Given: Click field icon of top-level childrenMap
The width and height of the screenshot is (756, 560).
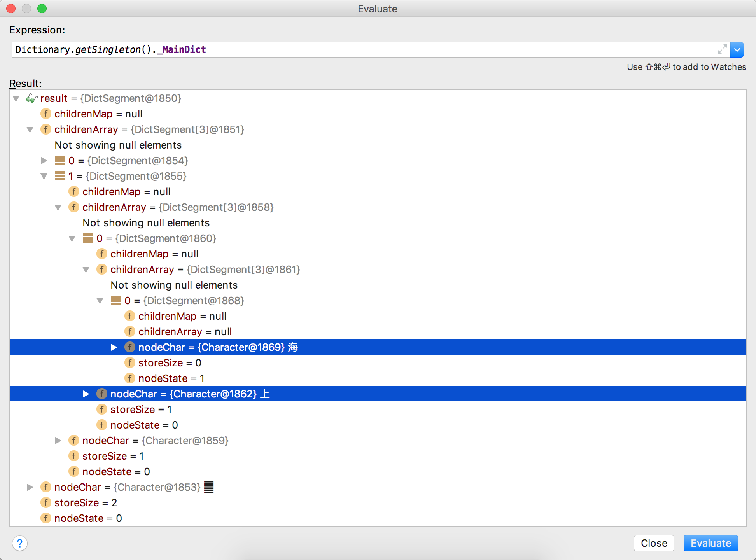Looking at the screenshot, I should 46,114.
